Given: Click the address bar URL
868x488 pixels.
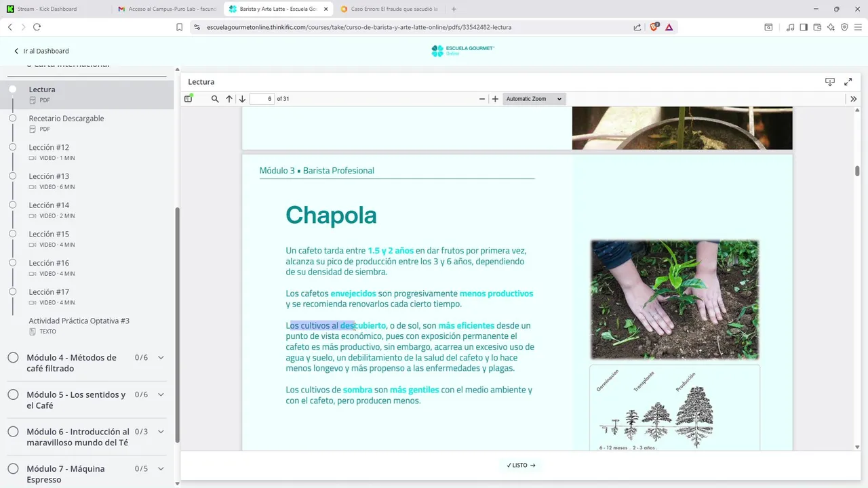Looking at the screenshot, I should pos(359,27).
